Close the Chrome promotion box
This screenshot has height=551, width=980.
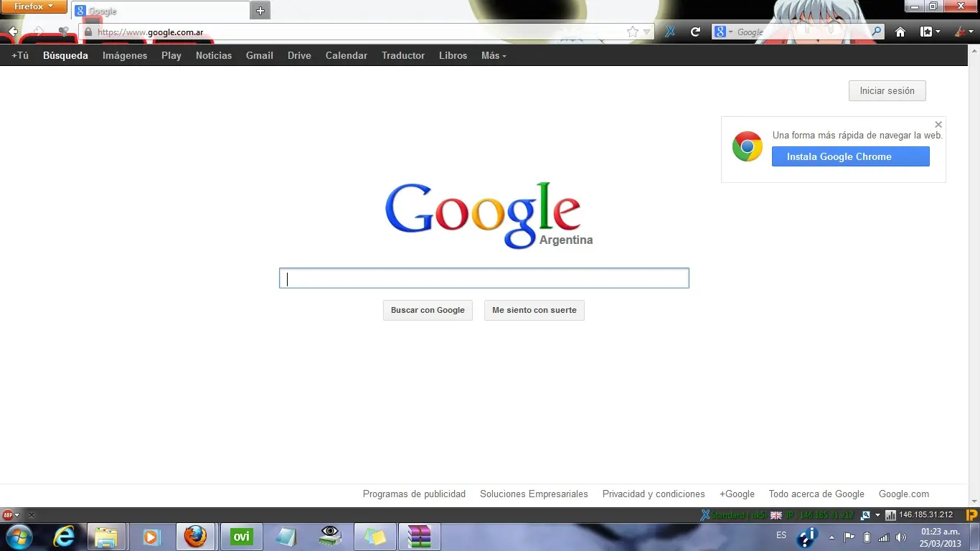click(938, 124)
